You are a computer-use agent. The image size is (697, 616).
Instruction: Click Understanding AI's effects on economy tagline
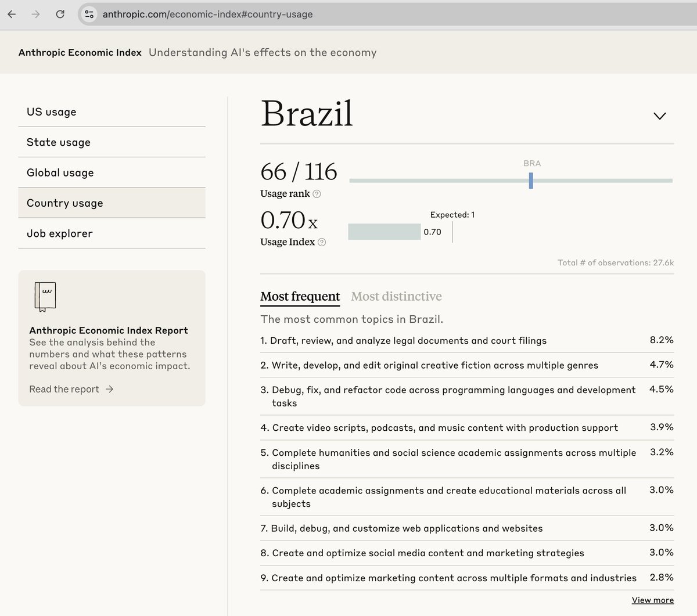[x=263, y=52]
